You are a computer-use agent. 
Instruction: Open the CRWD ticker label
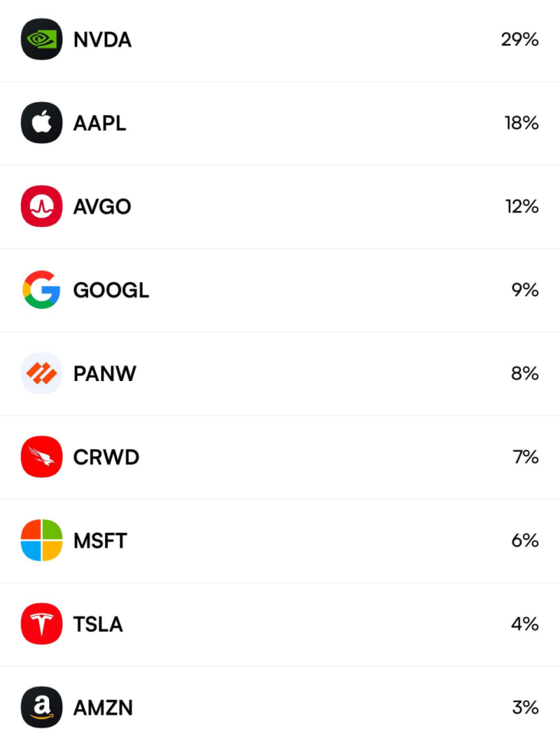point(106,457)
